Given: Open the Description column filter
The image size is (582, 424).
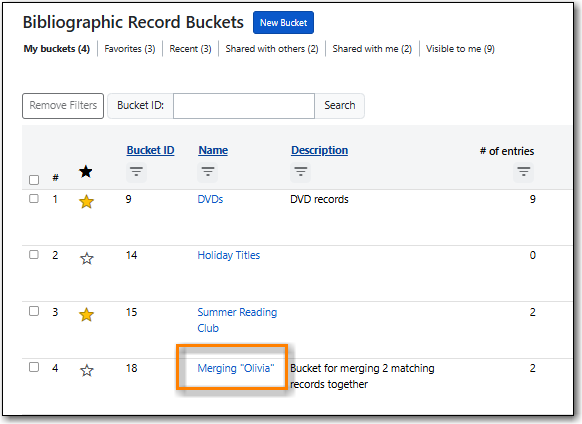Looking at the screenshot, I should pos(301,172).
